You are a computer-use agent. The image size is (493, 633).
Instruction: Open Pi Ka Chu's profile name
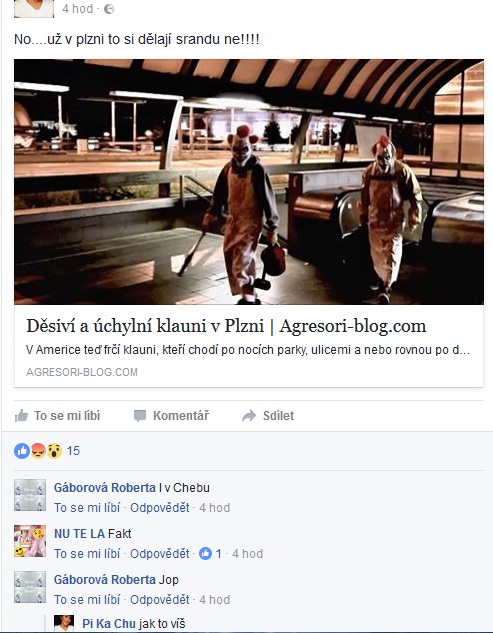tap(109, 624)
